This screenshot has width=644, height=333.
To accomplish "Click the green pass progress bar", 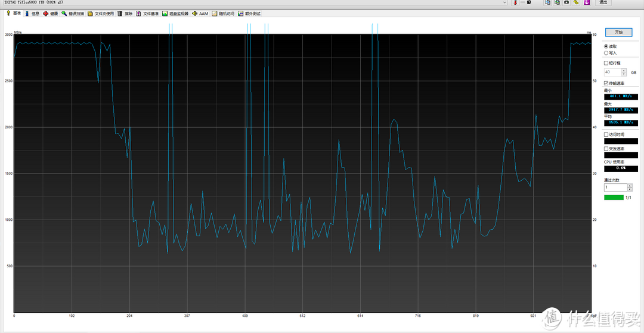I will tap(614, 198).
